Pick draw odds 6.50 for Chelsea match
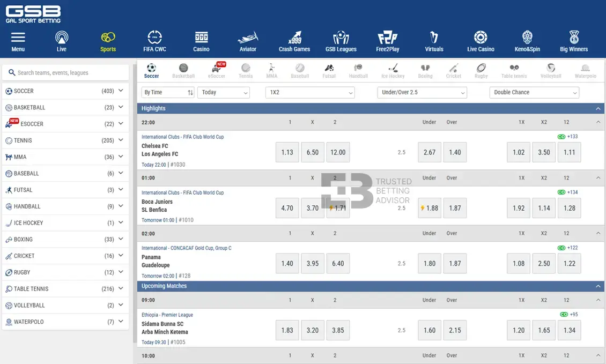 [x=313, y=152]
